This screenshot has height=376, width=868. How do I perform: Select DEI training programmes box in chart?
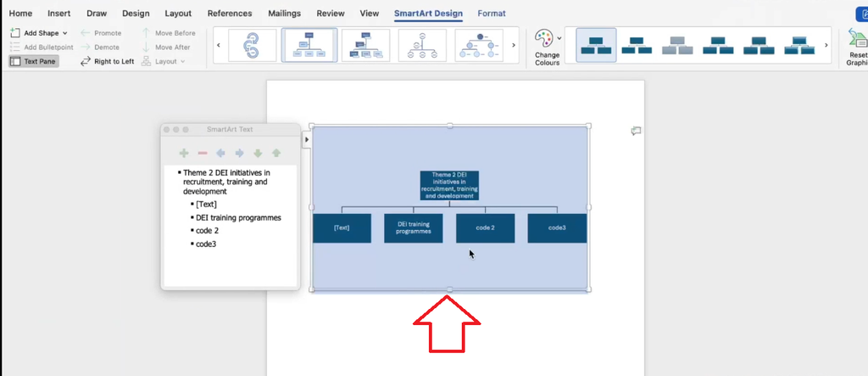[413, 228]
